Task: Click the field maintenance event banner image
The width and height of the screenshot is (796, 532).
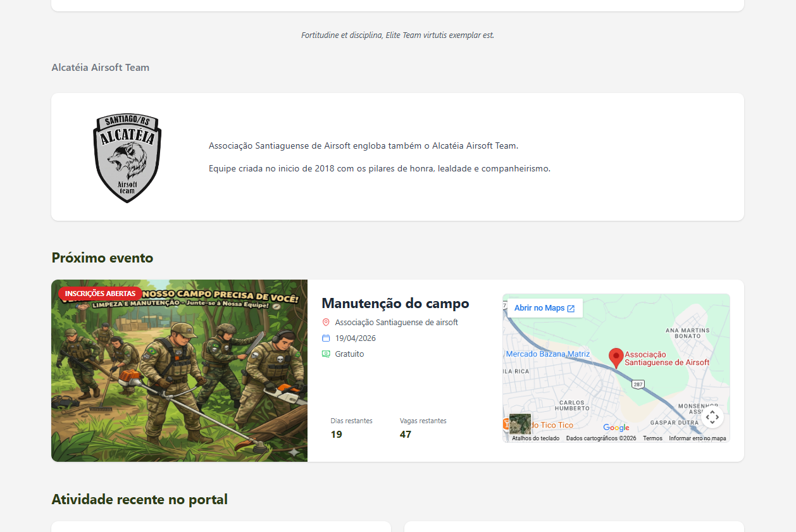Action: click(179, 380)
